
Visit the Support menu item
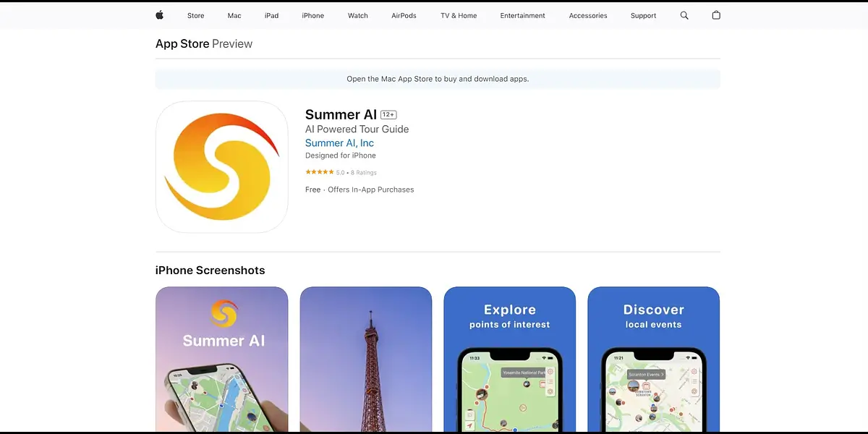(643, 15)
